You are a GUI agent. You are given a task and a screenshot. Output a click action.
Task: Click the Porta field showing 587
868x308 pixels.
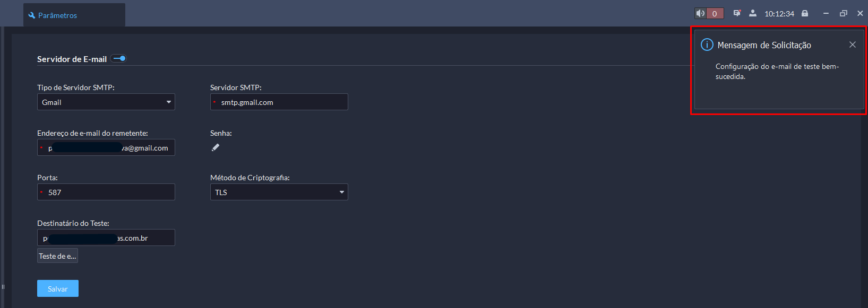[x=106, y=192]
